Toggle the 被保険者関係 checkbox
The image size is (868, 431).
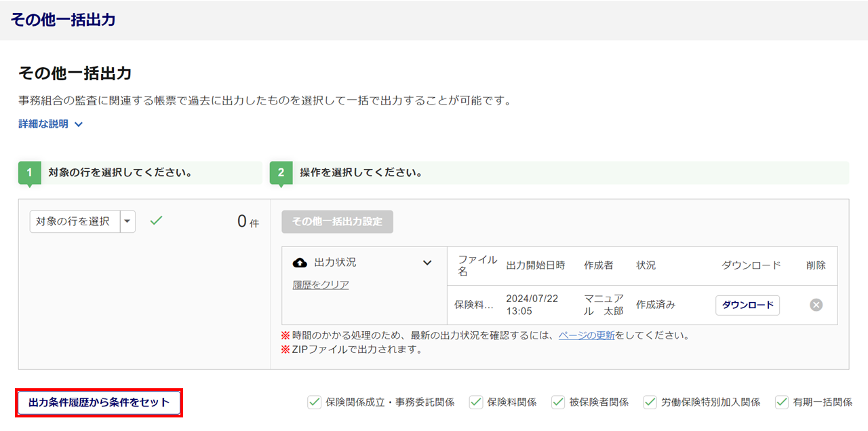point(558,402)
